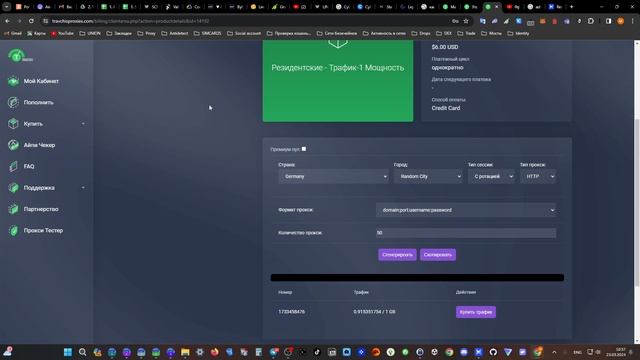Open Firefox from the taskbar
Viewport: 640px width, 360px height.
tap(214, 352)
